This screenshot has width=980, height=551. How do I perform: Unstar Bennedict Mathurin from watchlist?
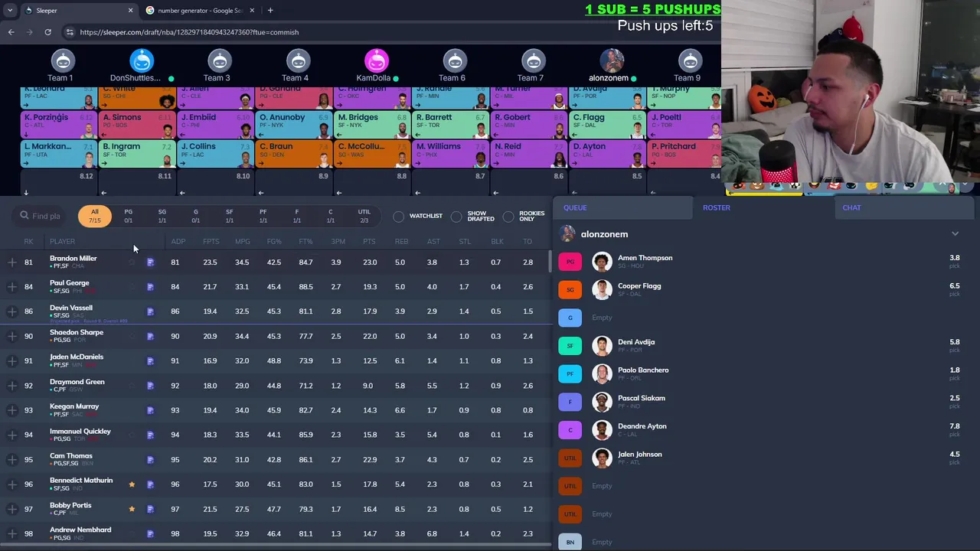(132, 484)
